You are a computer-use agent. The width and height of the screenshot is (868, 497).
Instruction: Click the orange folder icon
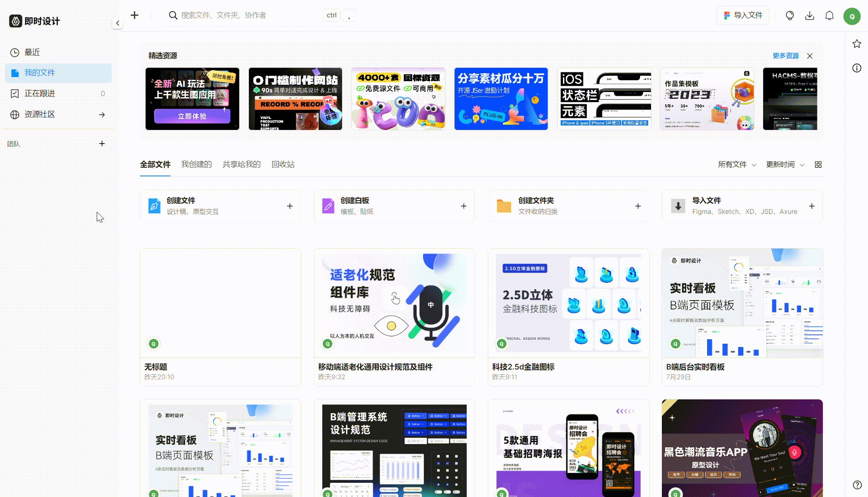pos(504,206)
